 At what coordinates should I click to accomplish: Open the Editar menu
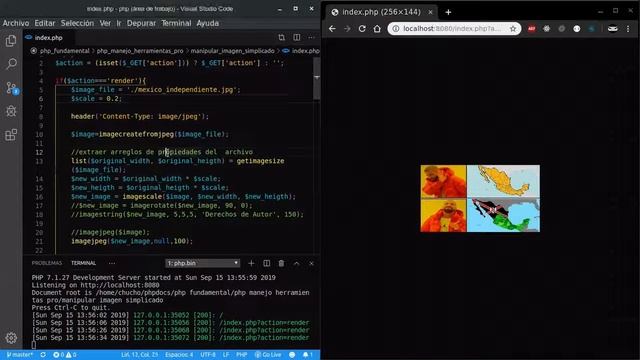[x=44, y=23]
